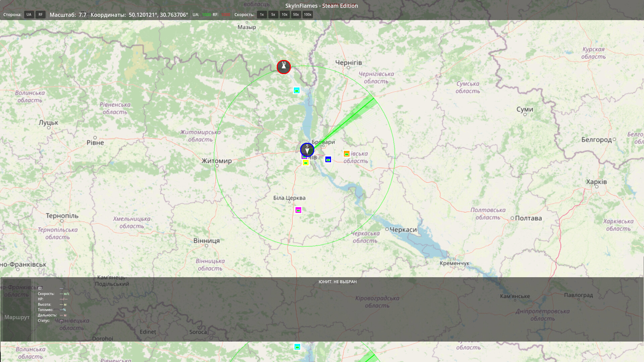This screenshot has height=362, width=644.
Task: Click the magenta square near Біла Церква
Action: click(x=298, y=210)
